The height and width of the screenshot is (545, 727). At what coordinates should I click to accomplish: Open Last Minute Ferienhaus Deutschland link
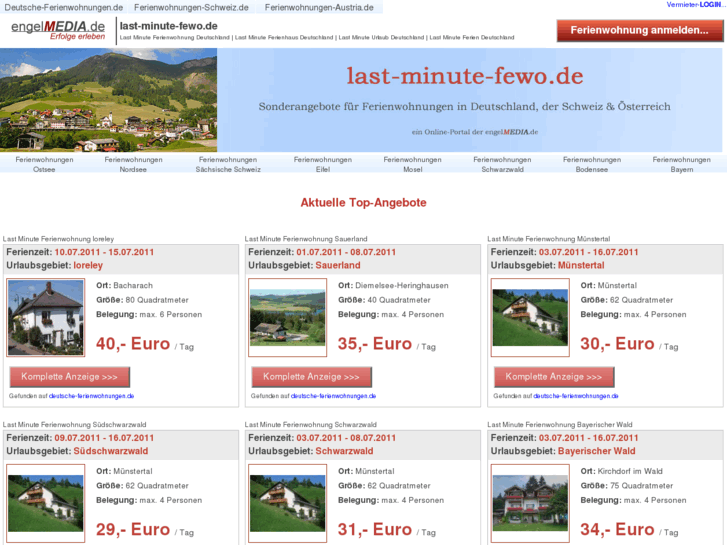[284, 38]
